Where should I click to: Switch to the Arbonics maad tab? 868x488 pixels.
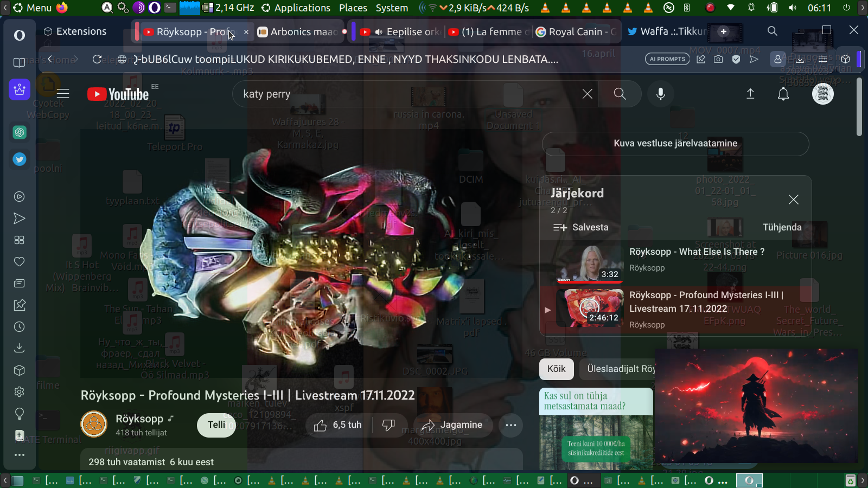click(298, 32)
